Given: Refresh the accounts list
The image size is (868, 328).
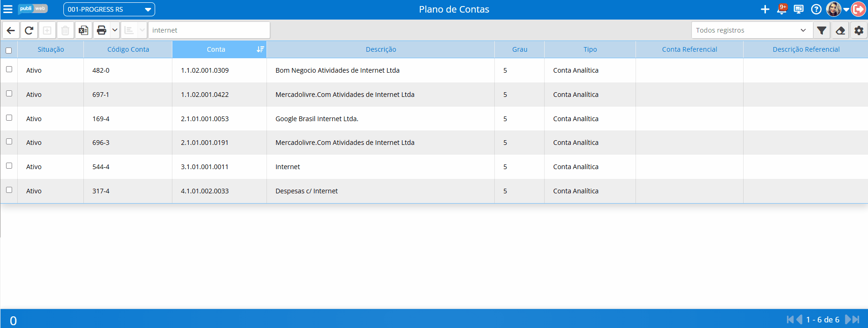Looking at the screenshot, I should tap(29, 30).
